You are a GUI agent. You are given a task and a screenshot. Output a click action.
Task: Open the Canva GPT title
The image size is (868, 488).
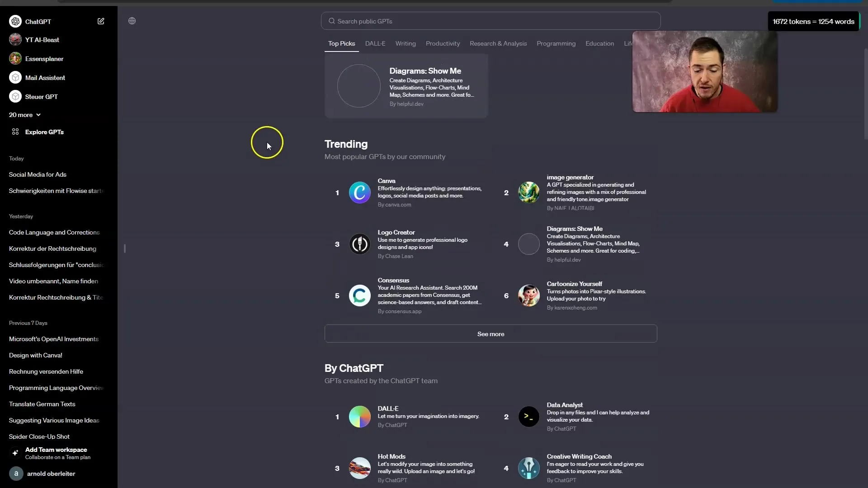(387, 181)
